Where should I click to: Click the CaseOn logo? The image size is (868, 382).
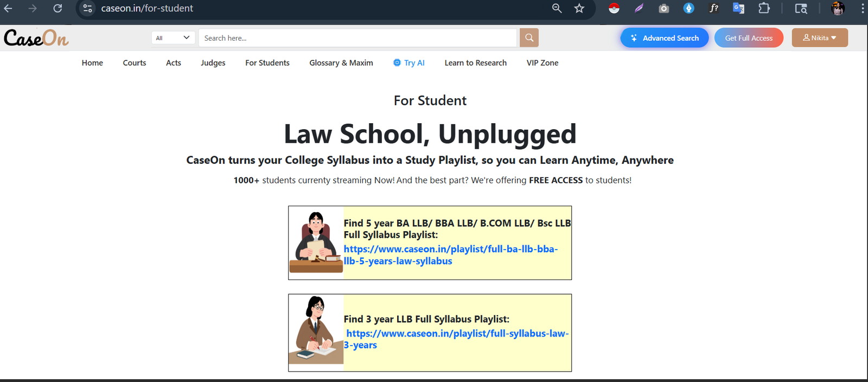point(36,38)
